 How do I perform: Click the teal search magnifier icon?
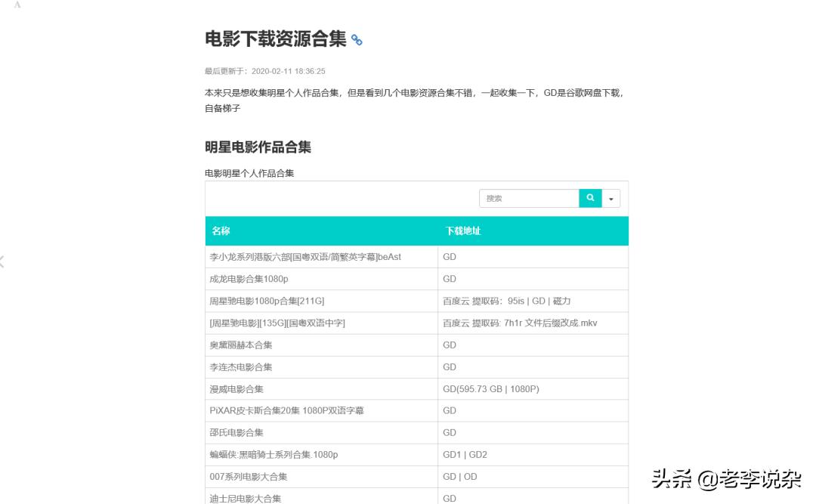590,198
